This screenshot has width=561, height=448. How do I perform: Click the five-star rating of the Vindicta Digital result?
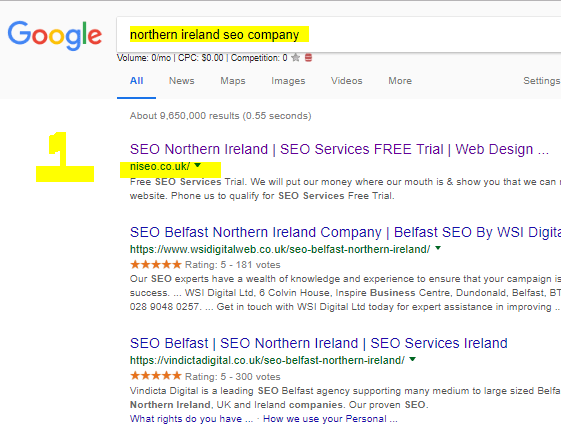[x=156, y=376]
